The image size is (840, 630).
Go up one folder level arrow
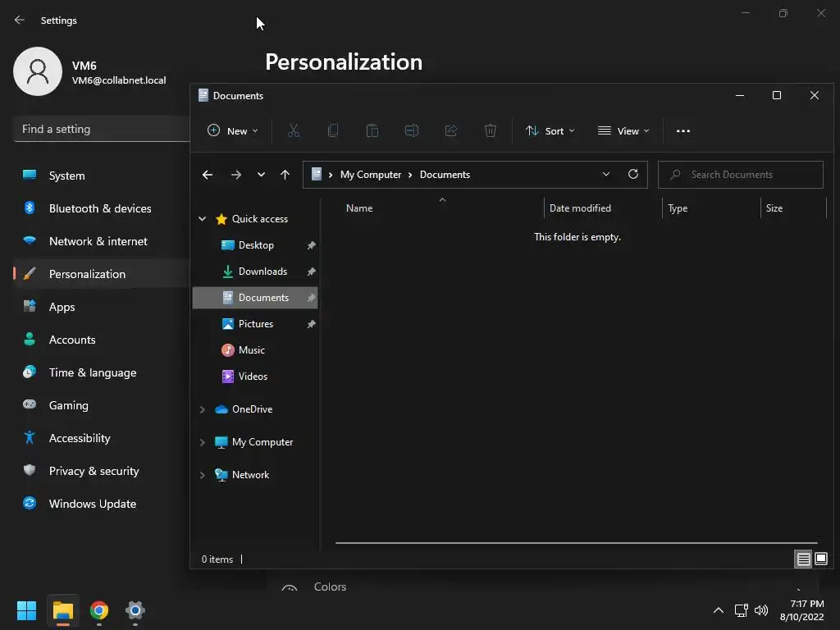285,175
